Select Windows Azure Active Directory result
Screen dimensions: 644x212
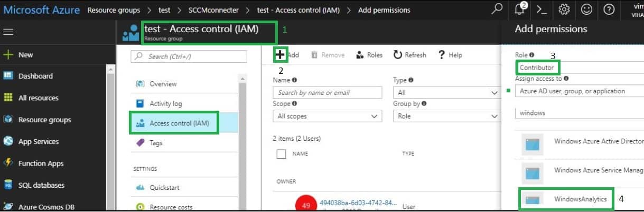point(580,144)
